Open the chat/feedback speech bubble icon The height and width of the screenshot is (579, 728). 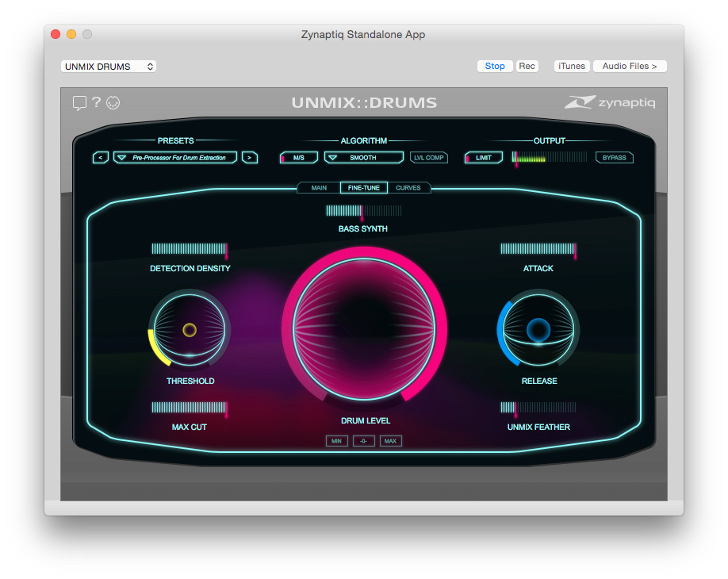79,103
